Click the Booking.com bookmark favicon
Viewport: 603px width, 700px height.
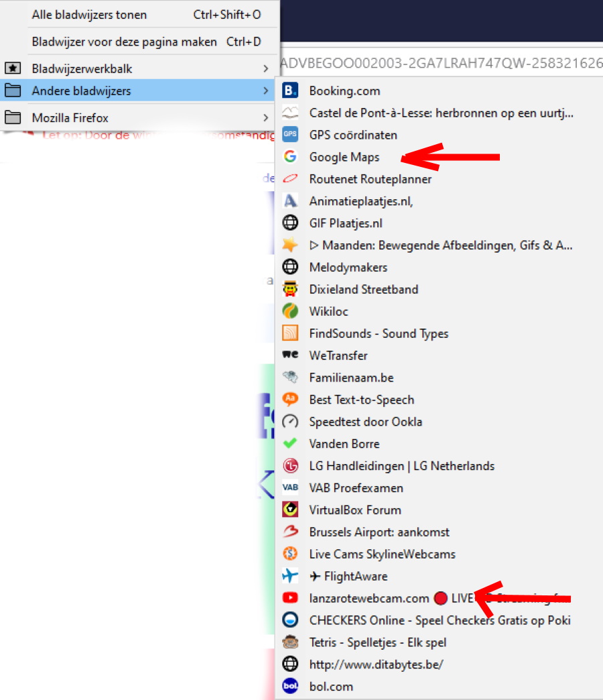click(x=290, y=91)
